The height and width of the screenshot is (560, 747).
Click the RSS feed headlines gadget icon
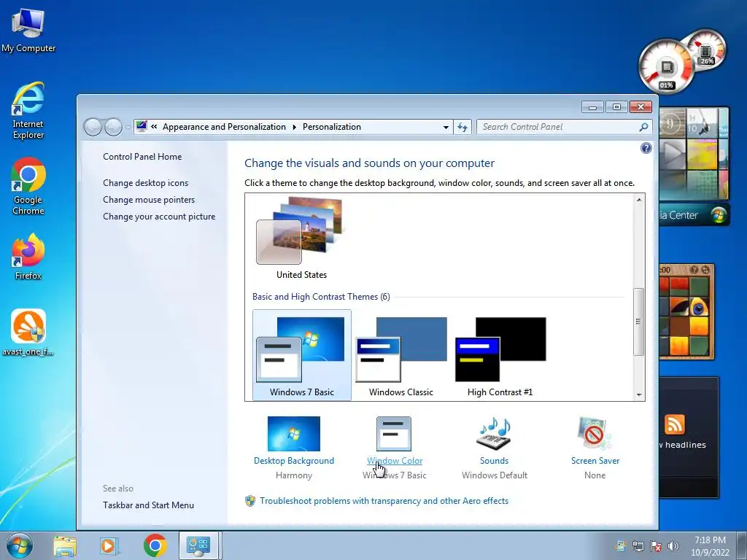tap(675, 424)
